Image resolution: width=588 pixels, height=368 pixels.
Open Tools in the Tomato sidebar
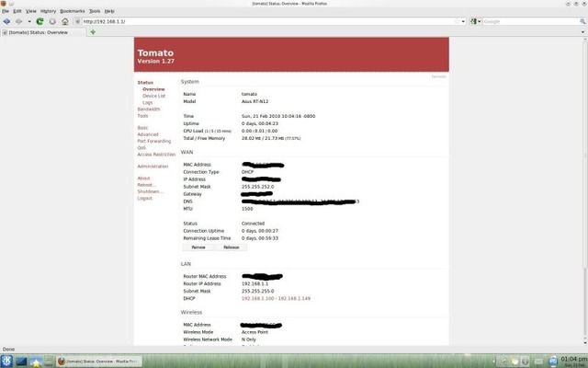[x=142, y=116]
